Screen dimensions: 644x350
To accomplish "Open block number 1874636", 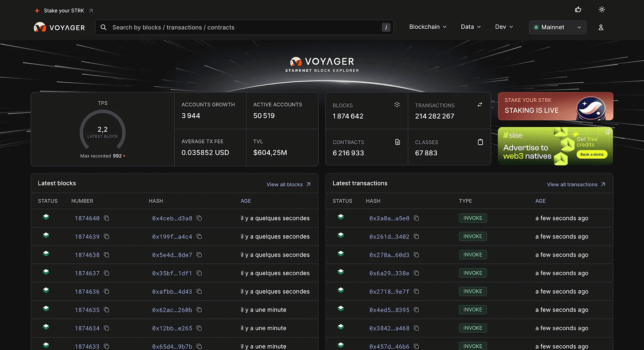I will [87, 292].
